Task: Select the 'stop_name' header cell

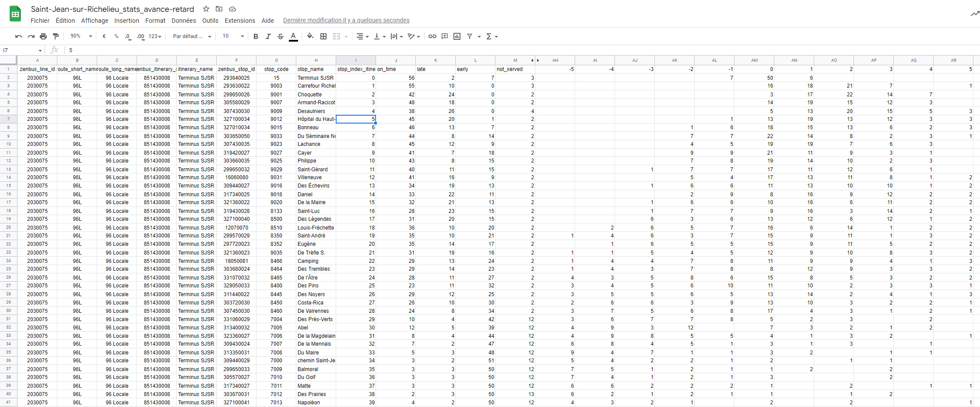Action: click(x=316, y=69)
